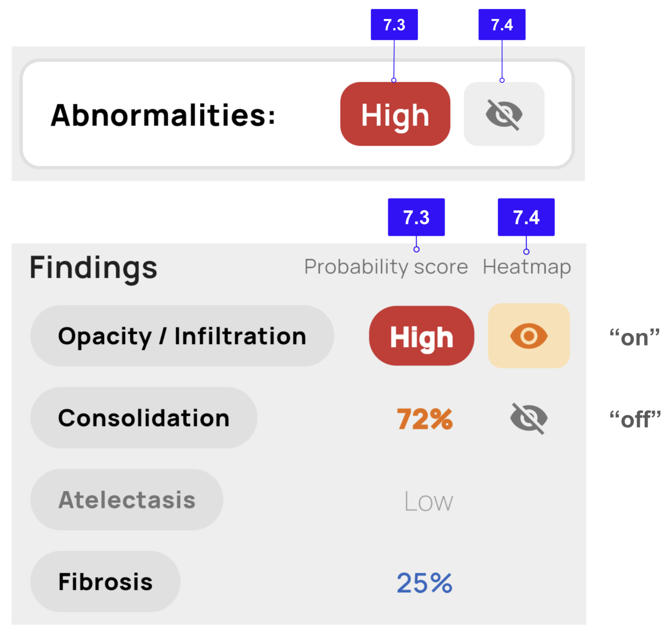672x636 pixels.
Task: Click the Probability score column header
Action: [x=386, y=267]
